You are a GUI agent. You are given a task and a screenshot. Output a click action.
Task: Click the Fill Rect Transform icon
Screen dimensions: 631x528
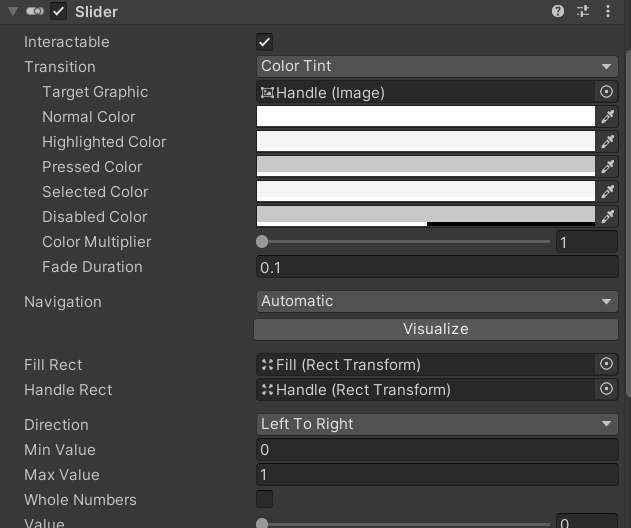(267, 365)
